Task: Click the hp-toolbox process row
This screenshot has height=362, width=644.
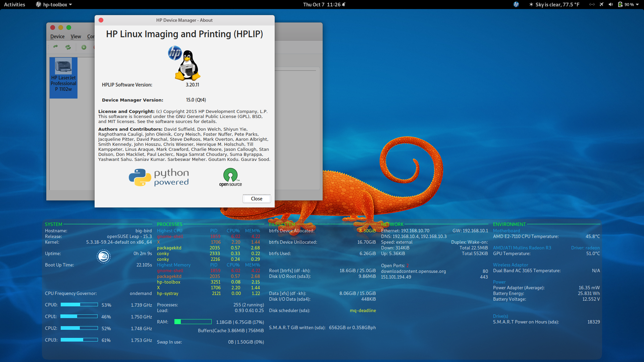Action: pos(208,282)
